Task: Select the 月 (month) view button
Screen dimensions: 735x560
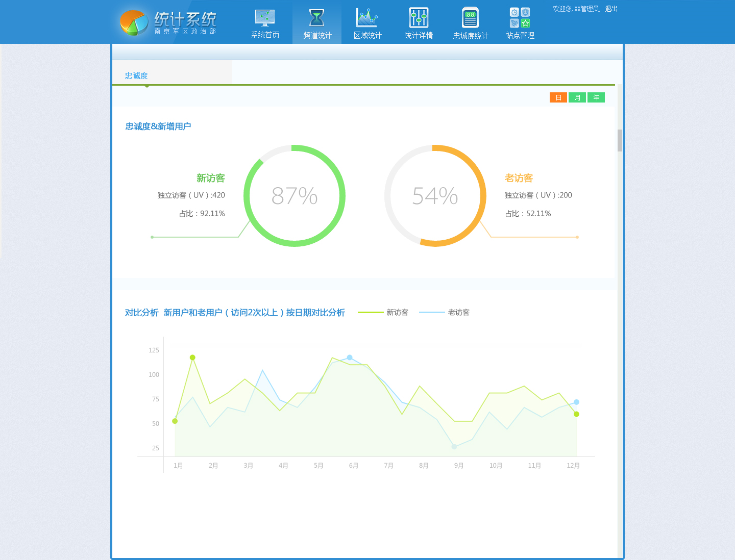Action: [577, 97]
